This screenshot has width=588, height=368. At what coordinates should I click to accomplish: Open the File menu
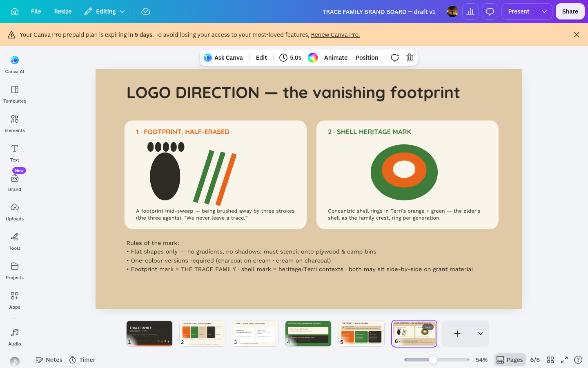[36, 11]
